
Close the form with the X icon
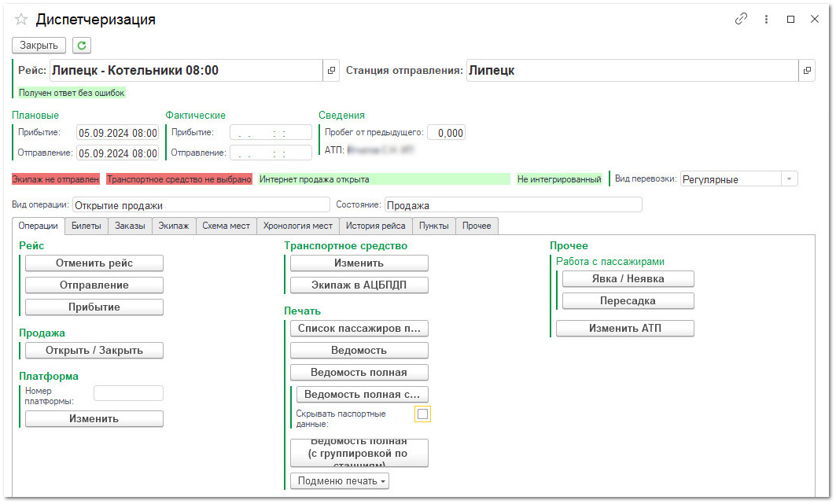815,20
